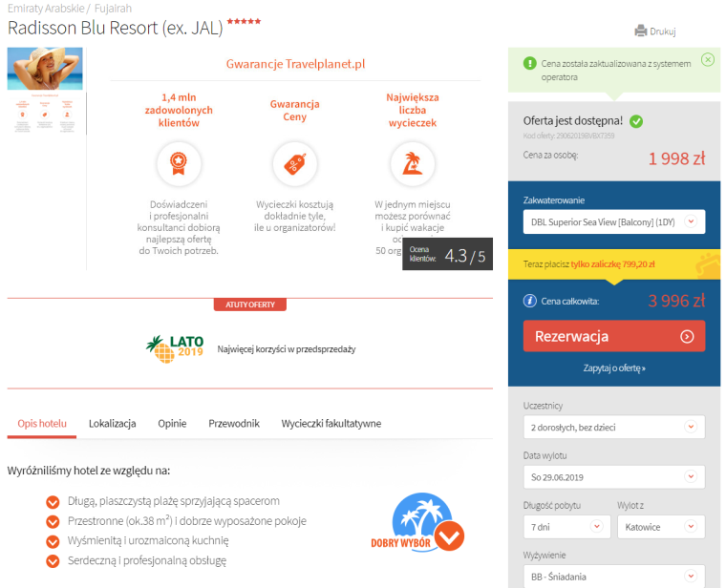This screenshot has width=726, height=588.
Task: Select the Opis hotelu tab
Action: point(42,423)
